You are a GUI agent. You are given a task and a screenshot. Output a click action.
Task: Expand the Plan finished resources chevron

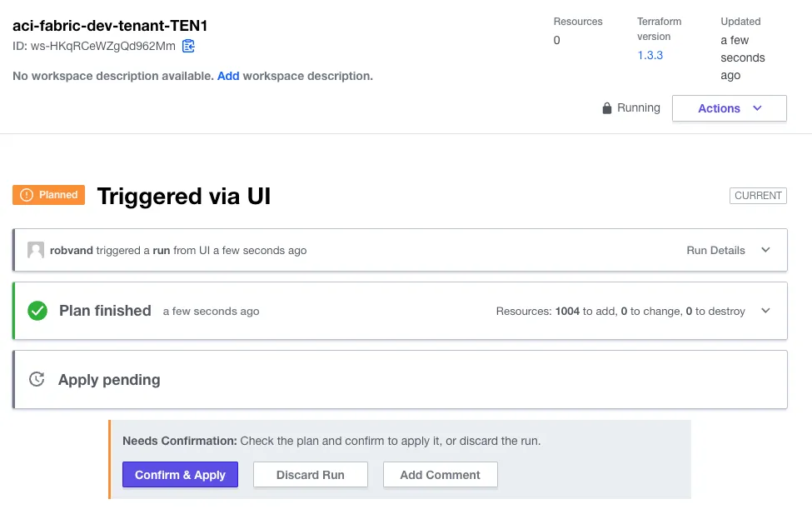point(766,311)
